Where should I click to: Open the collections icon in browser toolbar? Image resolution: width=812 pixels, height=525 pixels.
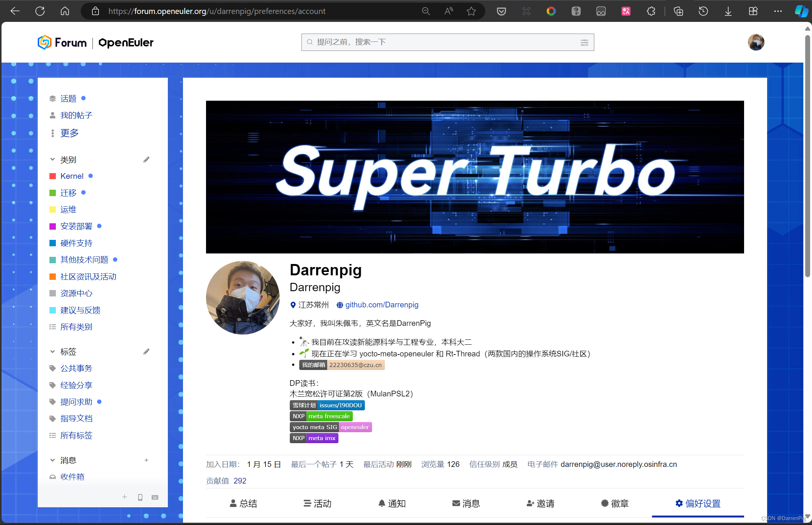coord(678,11)
